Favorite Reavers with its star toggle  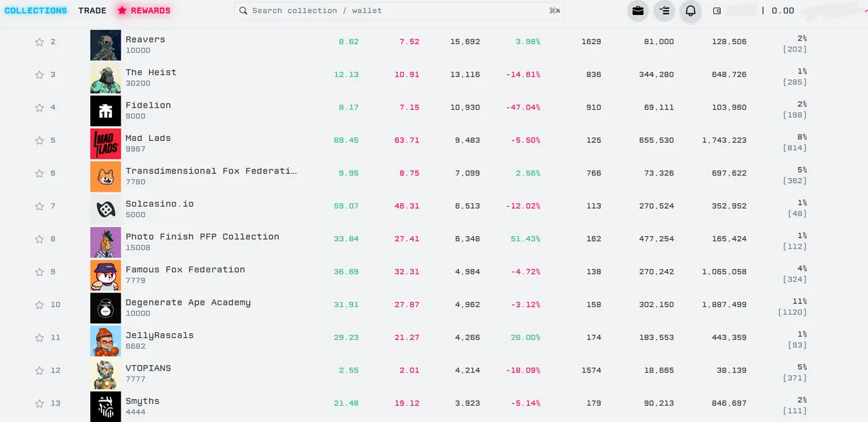click(39, 42)
